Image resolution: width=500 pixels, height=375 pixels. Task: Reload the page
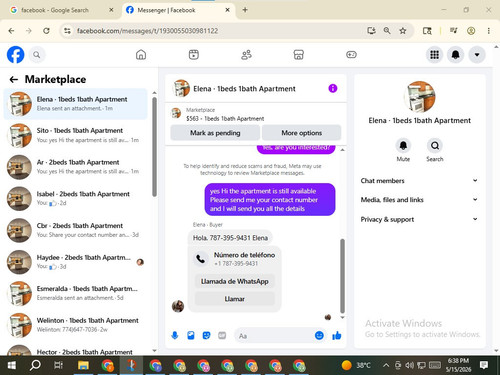pyautogui.click(x=46, y=31)
